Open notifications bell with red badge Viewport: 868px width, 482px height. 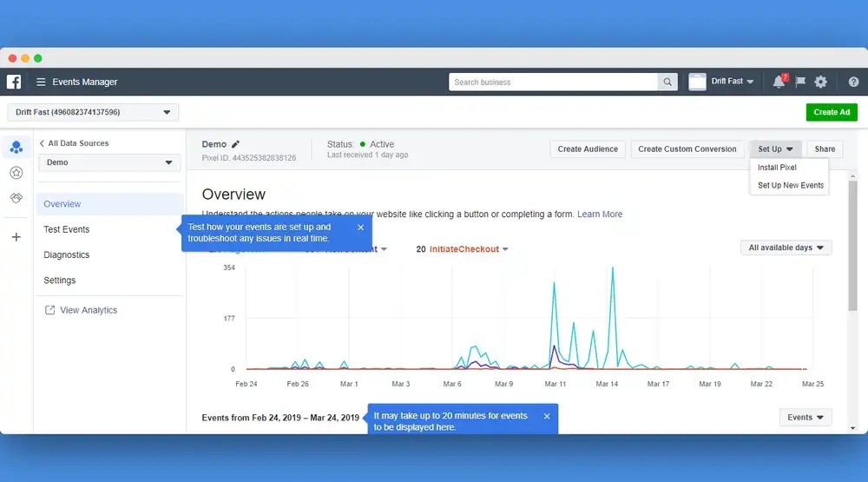tap(779, 82)
